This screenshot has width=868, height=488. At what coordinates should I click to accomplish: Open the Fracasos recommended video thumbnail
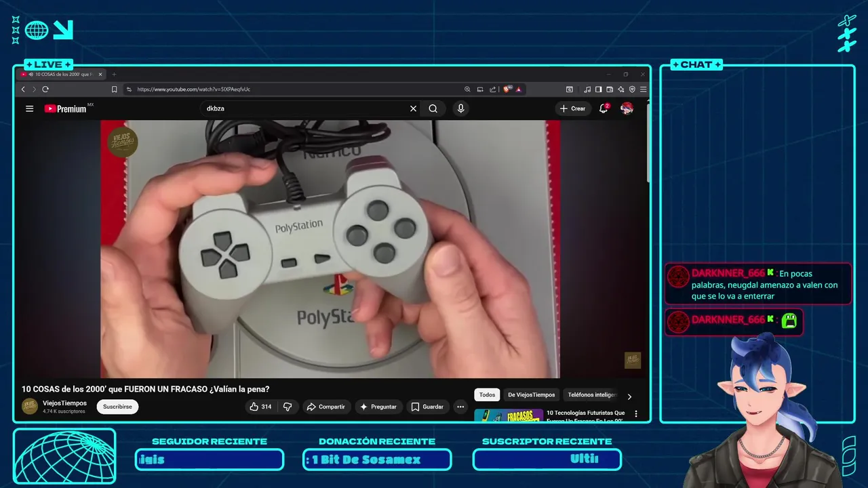pos(509,415)
